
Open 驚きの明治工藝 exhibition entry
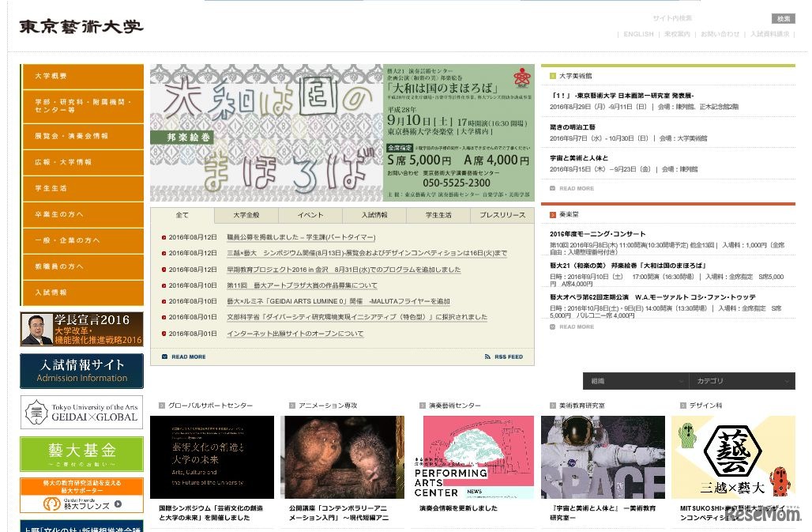pyautogui.click(x=572, y=127)
